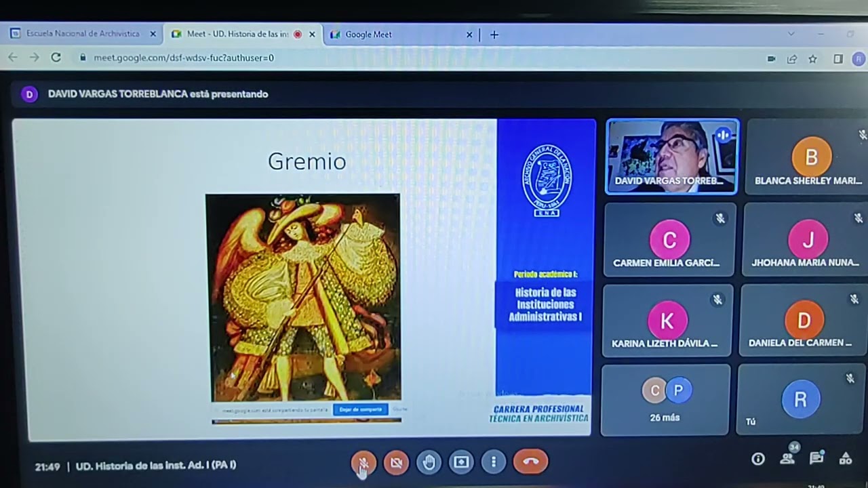Open the browser side panel icon
Screen dimensions: 868x488
tap(838, 59)
